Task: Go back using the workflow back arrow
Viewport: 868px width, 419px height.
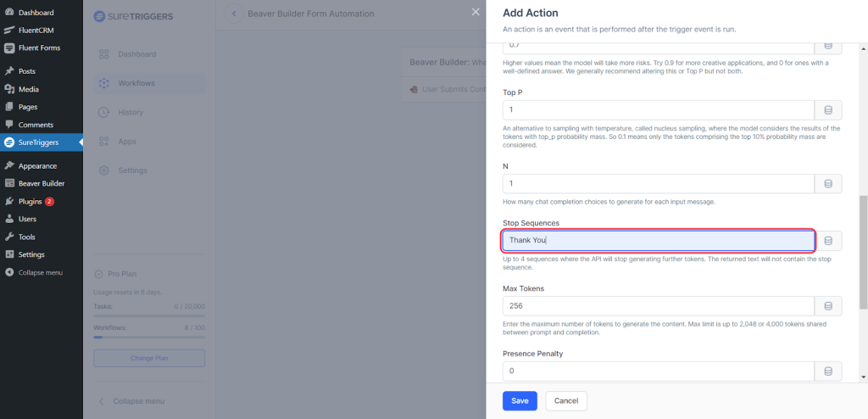Action: [233, 14]
